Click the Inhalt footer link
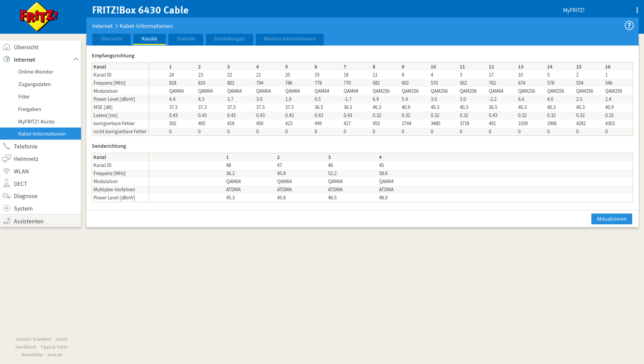 click(x=61, y=339)
